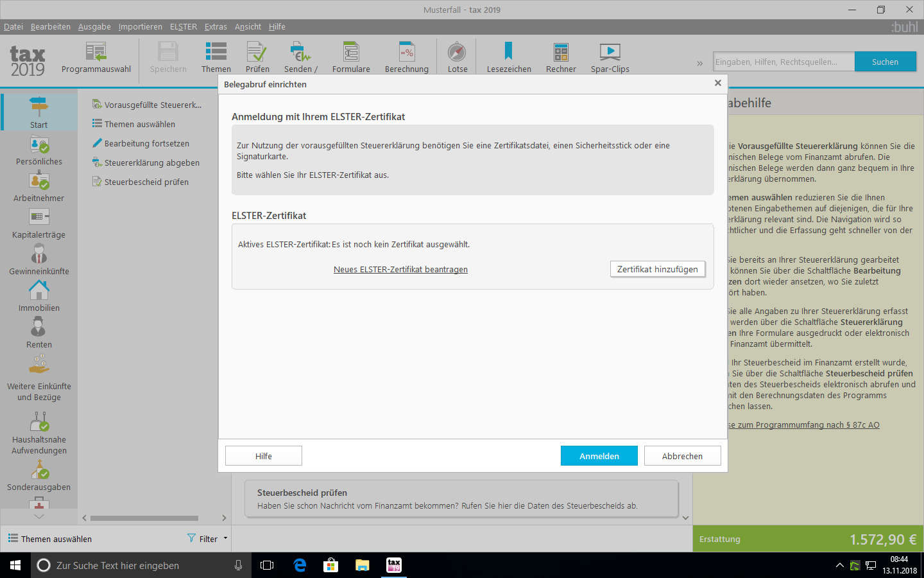924x578 pixels.
Task: Launch the Berechnung tool
Action: coord(406,57)
